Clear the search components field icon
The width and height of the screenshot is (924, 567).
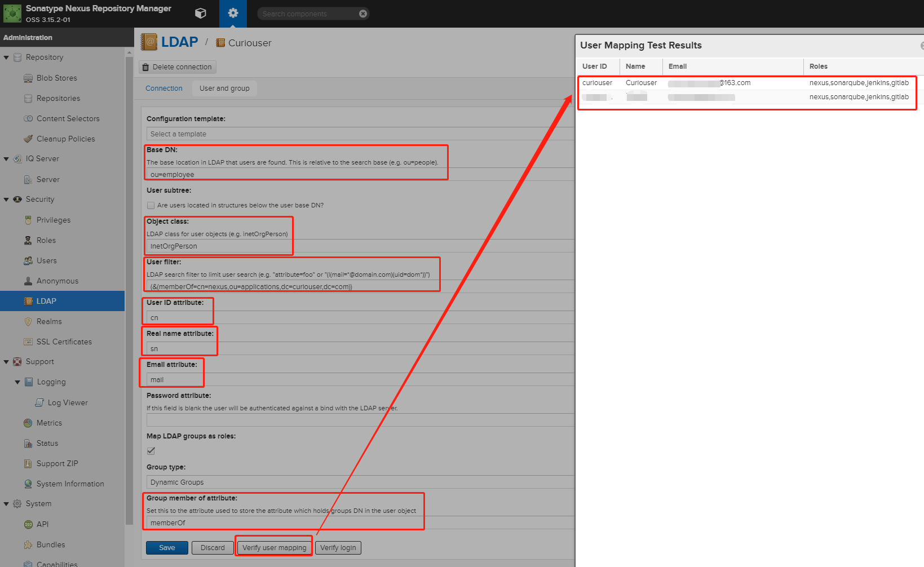363,14
